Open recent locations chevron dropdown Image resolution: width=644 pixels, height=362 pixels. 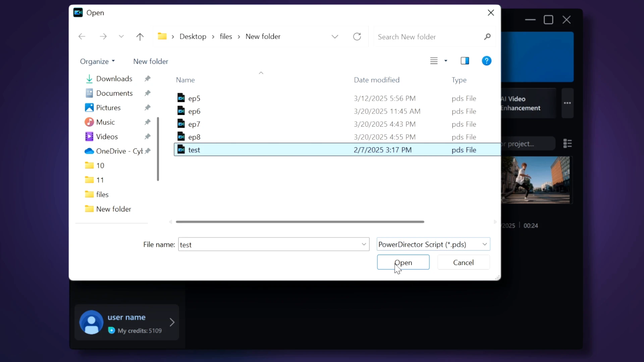click(121, 37)
